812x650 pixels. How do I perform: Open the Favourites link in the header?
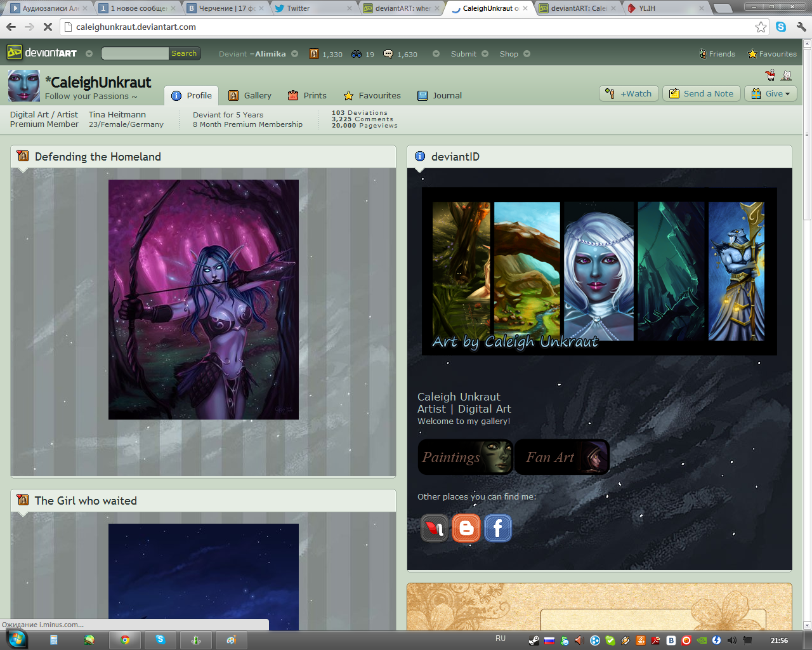click(772, 54)
